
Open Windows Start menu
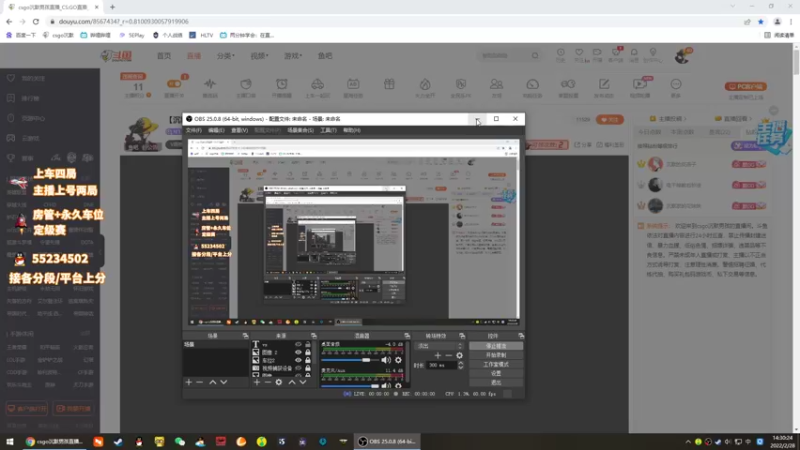(10, 442)
